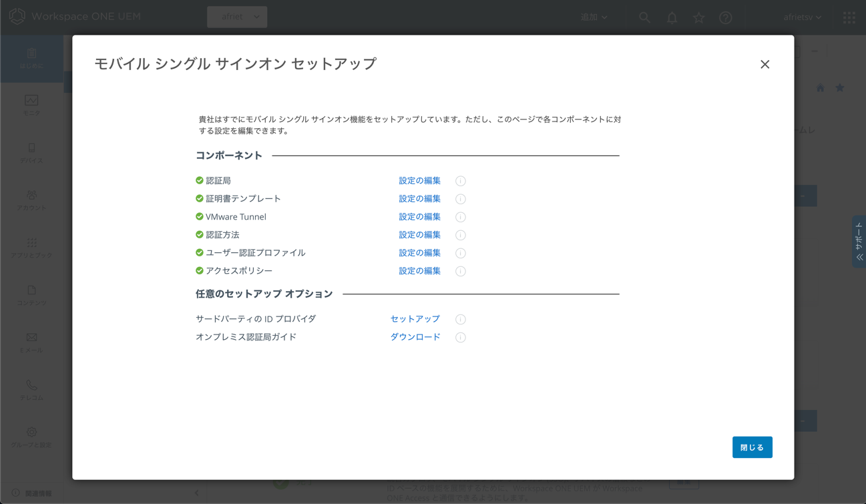Image resolution: width=866 pixels, height=504 pixels.
Task: Show info icon for 認証局
Action: [461, 181]
